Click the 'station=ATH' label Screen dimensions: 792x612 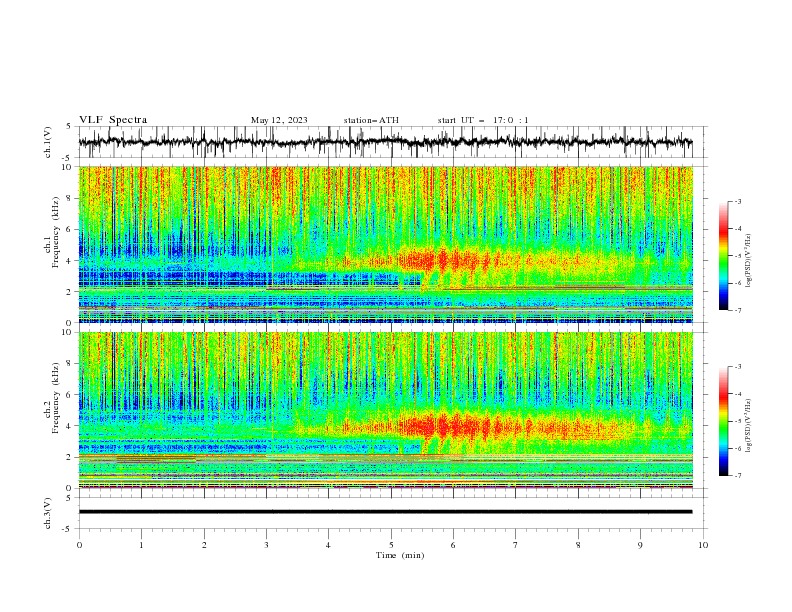point(371,120)
